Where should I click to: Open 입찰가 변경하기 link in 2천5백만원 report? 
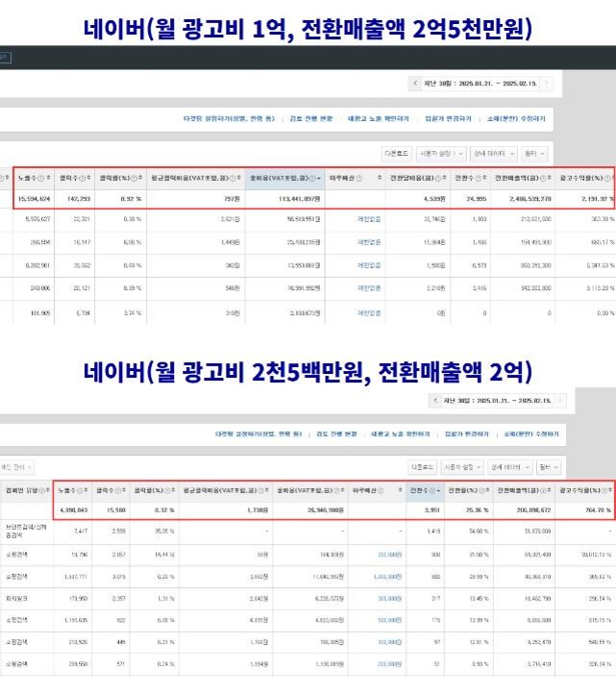[467, 434]
